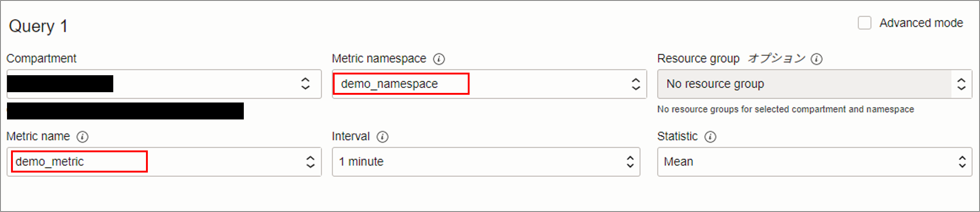Open the Compartment dropdown

click(x=305, y=84)
